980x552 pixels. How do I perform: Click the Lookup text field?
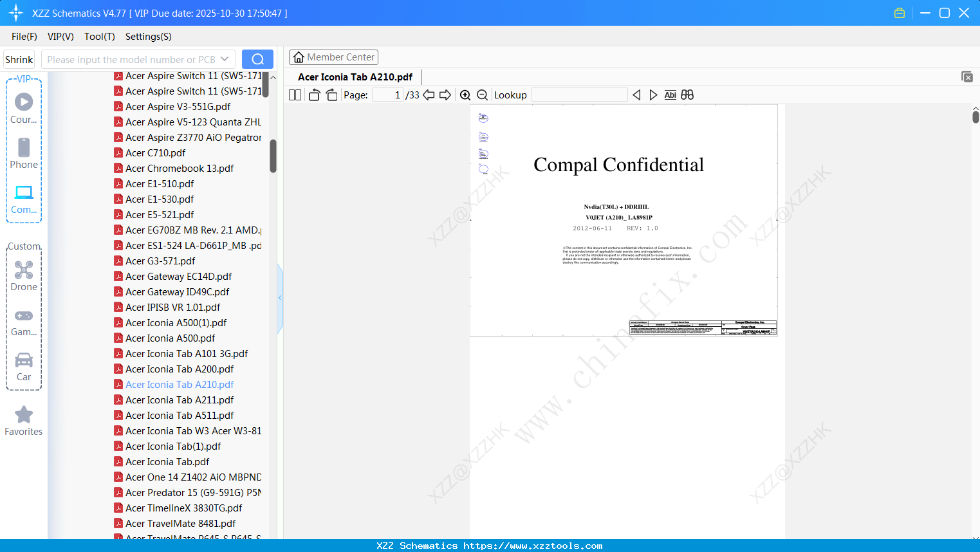[x=580, y=95]
